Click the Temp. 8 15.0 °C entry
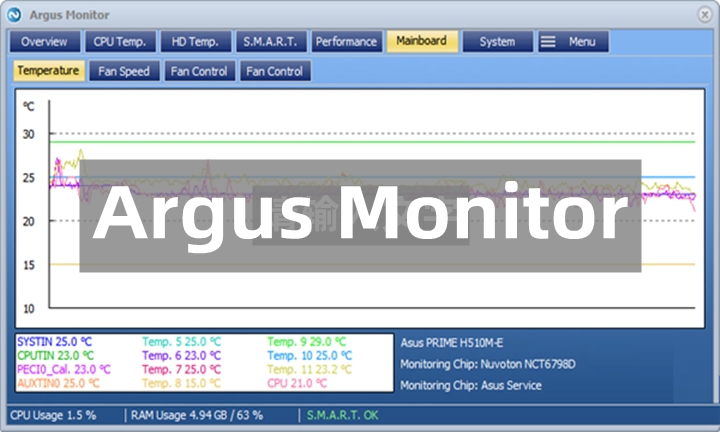The height and width of the screenshot is (432, 720). click(181, 383)
